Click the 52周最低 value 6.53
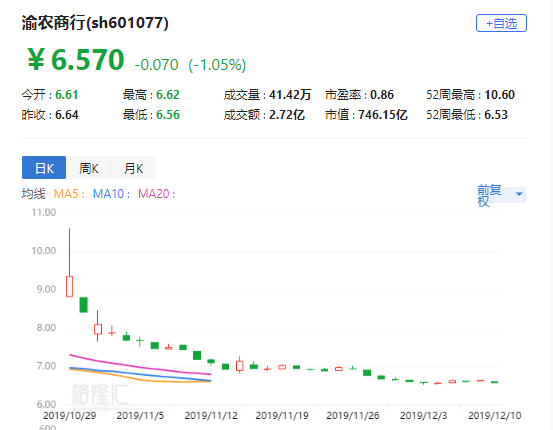Viewport: 553px width, 430px height. (x=496, y=115)
